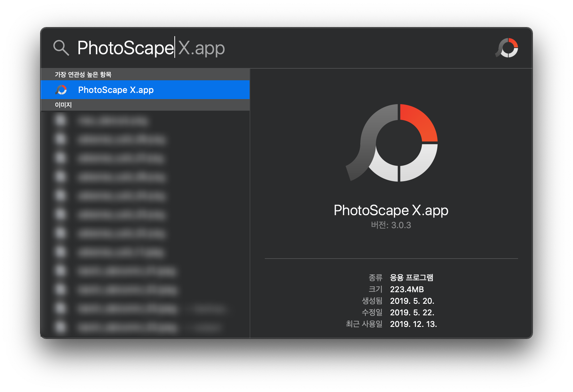Click the Spotlight magnifying glass icon
The image size is (573, 392).
61,48
